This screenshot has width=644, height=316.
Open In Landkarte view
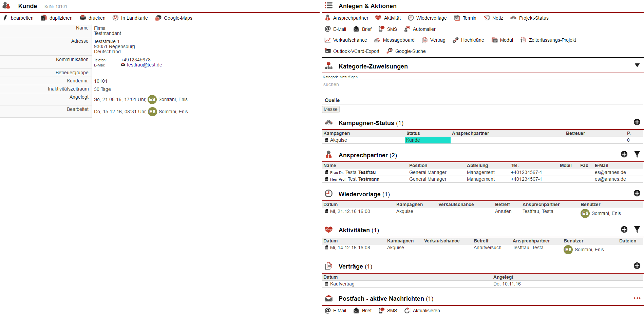130,18
